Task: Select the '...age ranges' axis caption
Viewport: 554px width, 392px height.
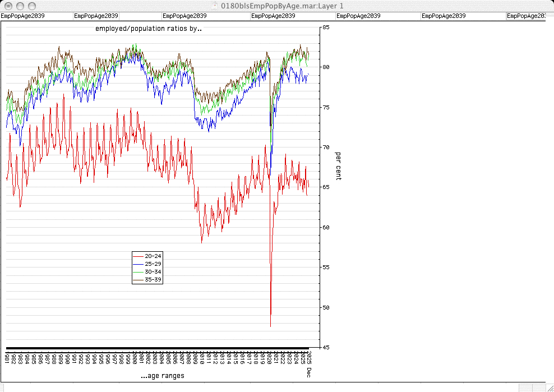Action: [x=162, y=376]
